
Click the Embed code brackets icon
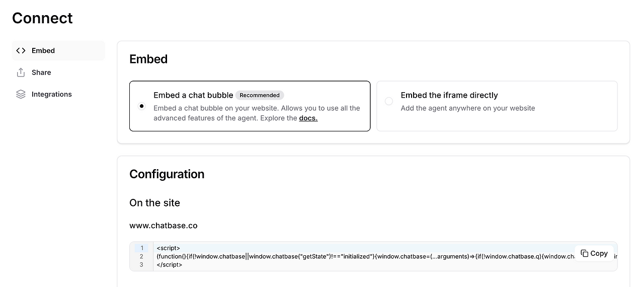[21, 50]
